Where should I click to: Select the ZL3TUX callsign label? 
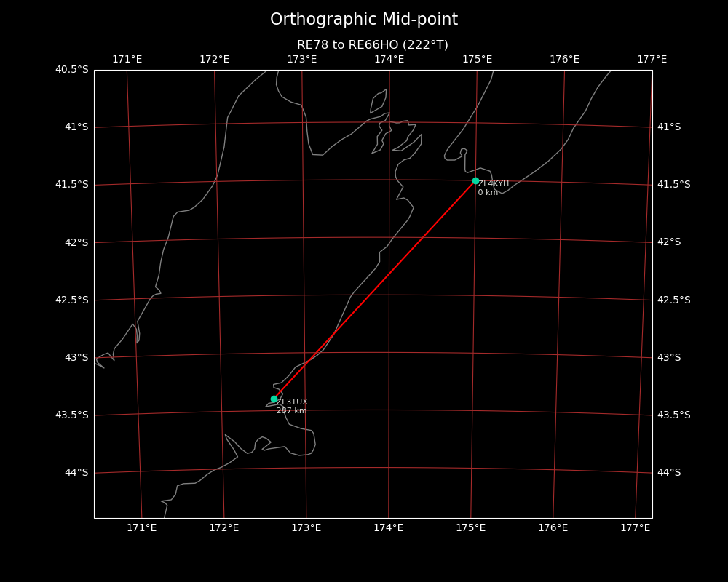292,402
